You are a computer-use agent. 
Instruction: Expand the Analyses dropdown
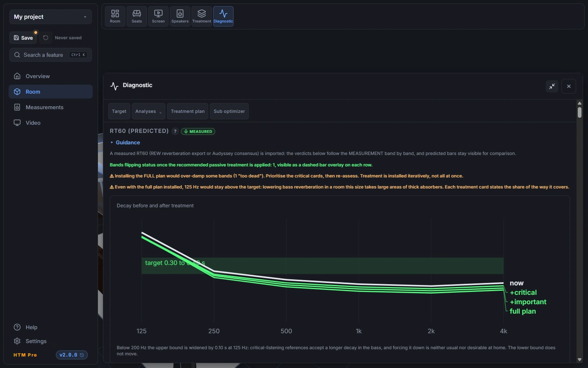point(149,111)
